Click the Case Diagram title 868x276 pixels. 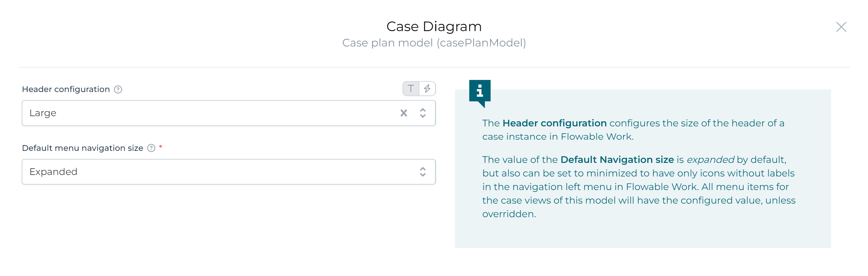click(434, 27)
